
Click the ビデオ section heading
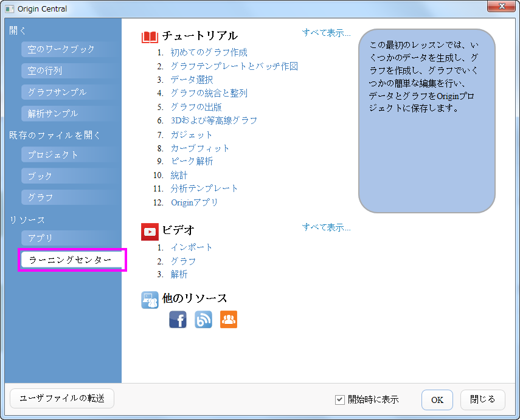[178, 230]
